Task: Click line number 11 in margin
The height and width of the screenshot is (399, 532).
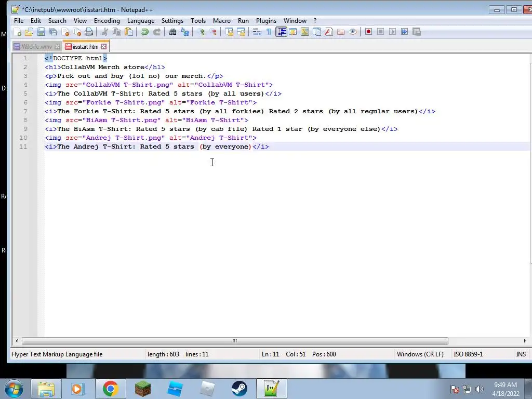Action: point(23,147)
